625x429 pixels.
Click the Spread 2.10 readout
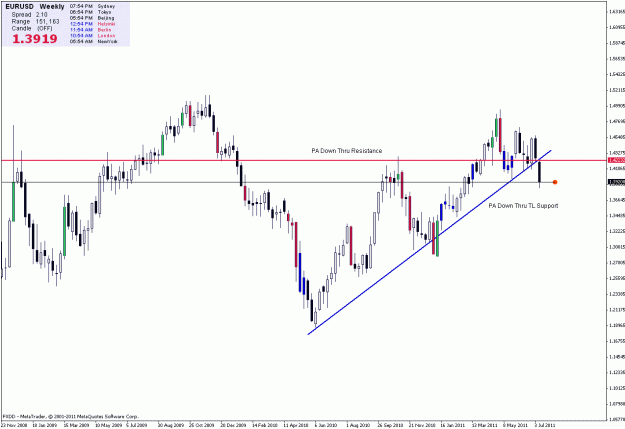point(29,14)
